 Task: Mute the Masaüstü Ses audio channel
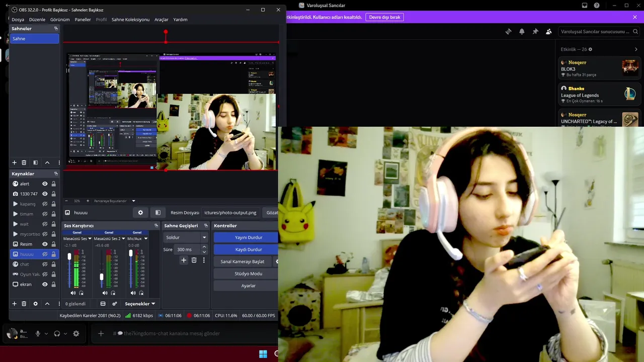tap(73, 293)
